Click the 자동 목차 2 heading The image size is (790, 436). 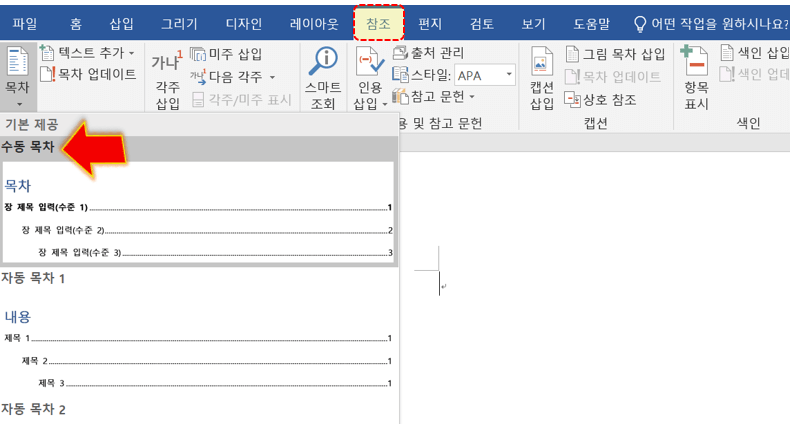tap(33, 409)
